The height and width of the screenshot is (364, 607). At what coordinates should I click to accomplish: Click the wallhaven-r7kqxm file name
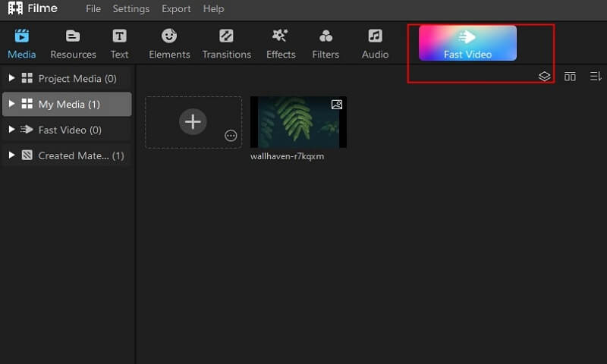pos(287,156)
